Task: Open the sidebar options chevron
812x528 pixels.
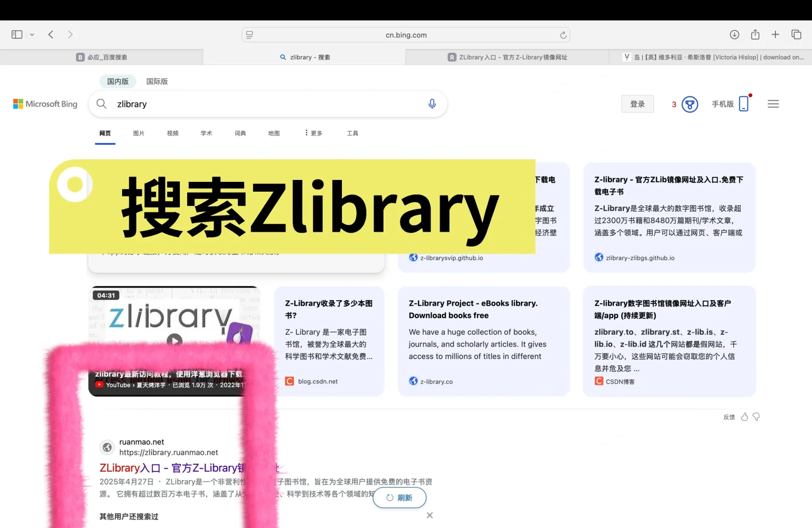Action: [32, 35]
